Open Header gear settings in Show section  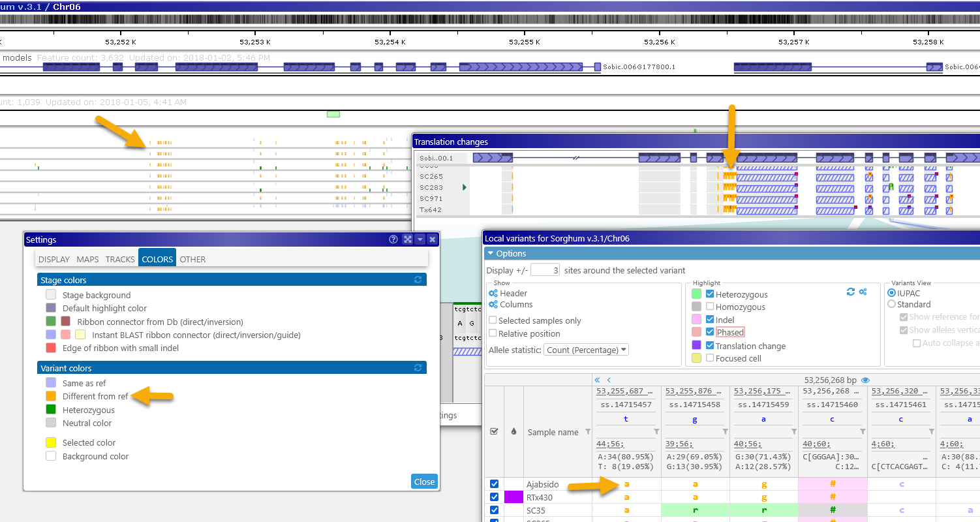[493, 294]
